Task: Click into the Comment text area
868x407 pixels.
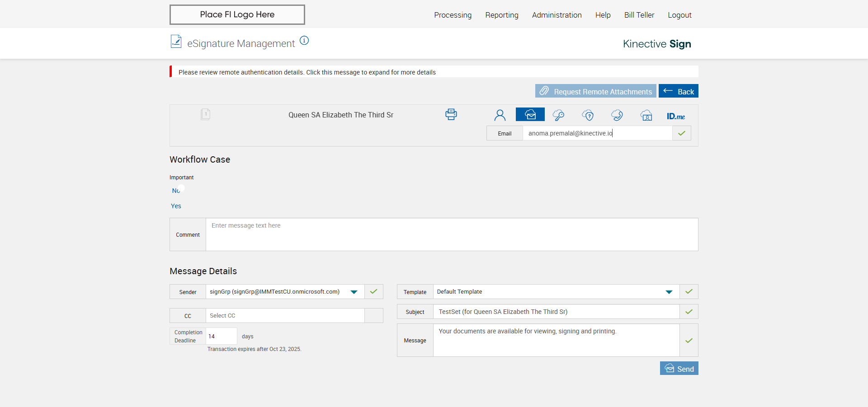Action: pyautogui.click(x=451, y=234)
